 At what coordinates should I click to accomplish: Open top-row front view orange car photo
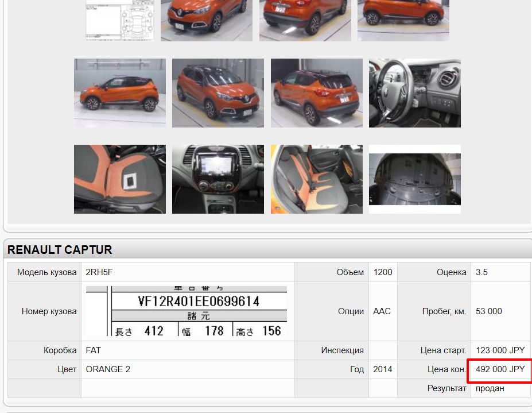(206, 20)
